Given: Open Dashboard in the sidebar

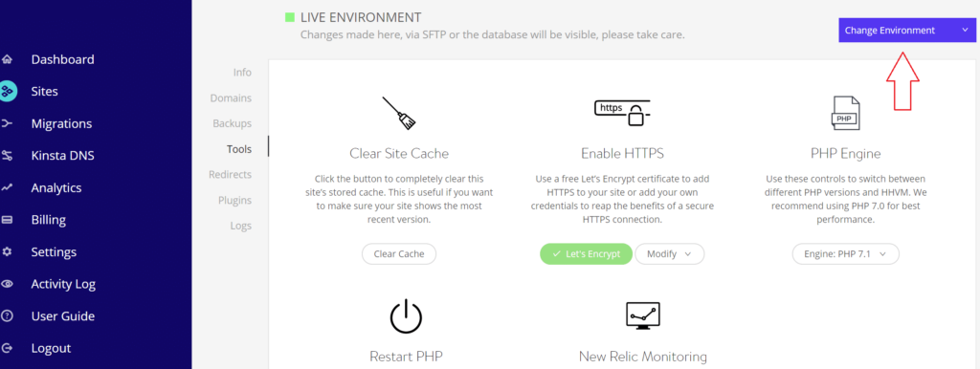Looking at the screenshot, I should point(62,59).
